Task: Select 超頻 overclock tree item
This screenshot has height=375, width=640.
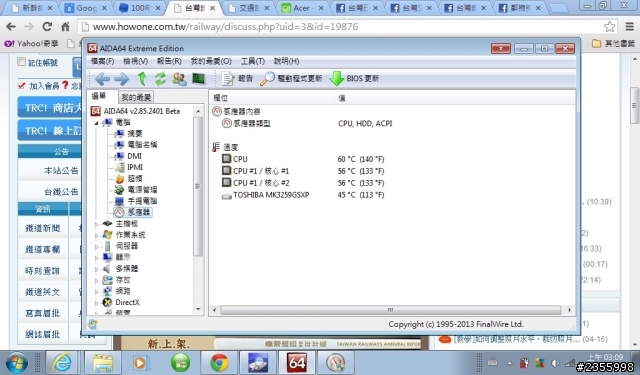Action: 135,178
